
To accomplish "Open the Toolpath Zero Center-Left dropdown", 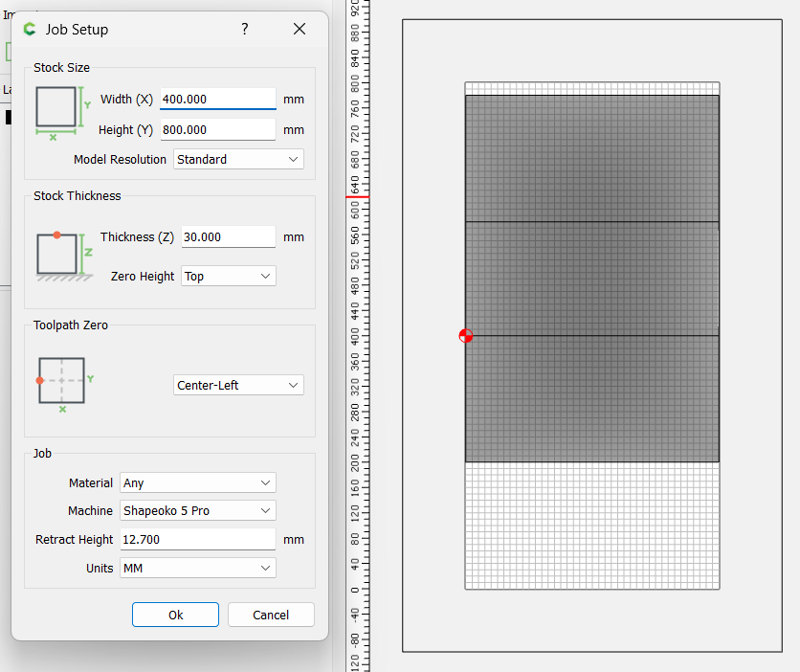I will click(x=238, y=386).
